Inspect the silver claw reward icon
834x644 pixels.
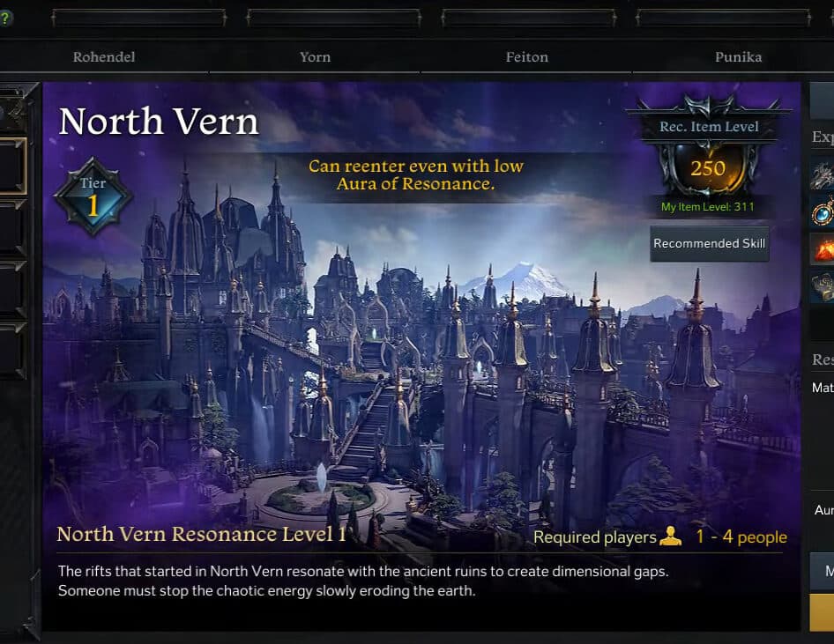tap(823, 174)
